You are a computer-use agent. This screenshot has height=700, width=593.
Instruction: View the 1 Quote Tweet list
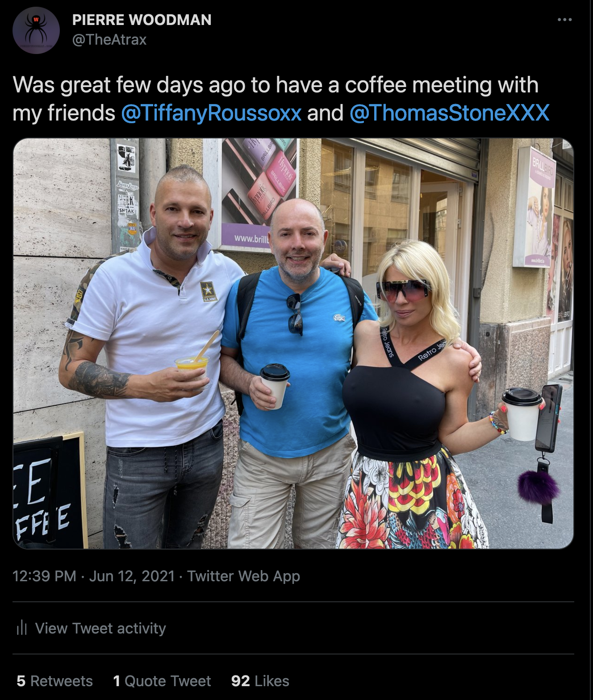click(162, 681)
